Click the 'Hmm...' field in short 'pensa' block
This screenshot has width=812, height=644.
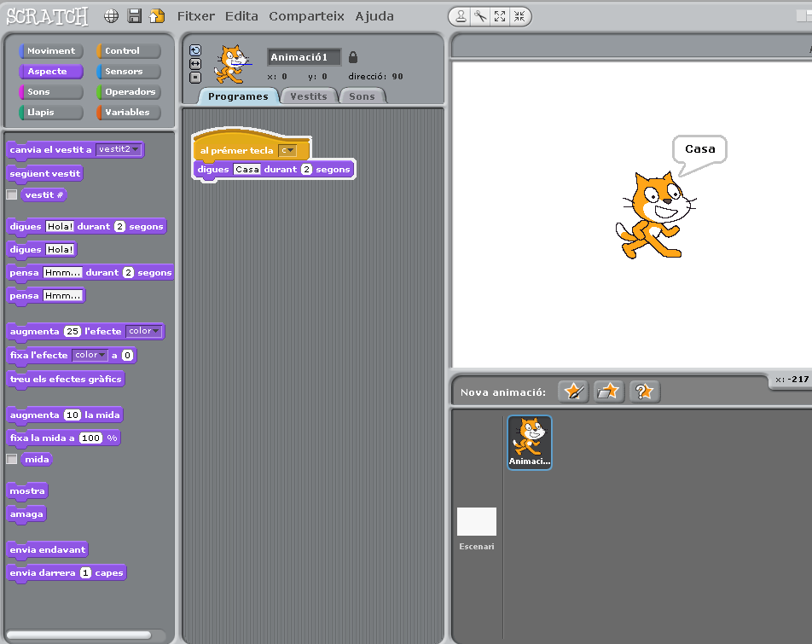[62, 296]
